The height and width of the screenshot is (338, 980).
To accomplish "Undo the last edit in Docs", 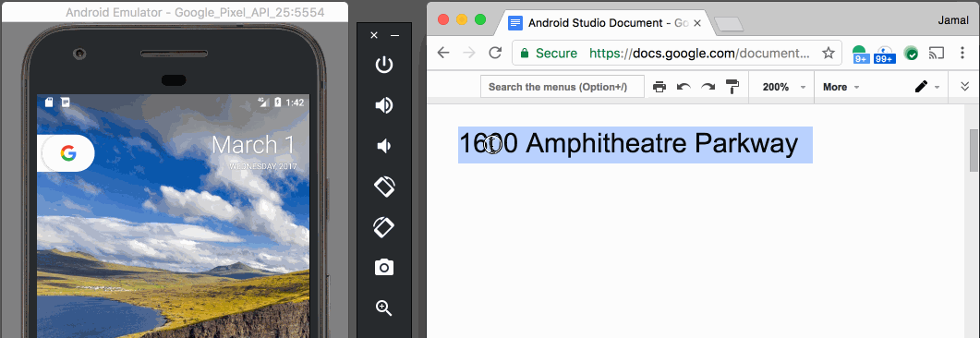I will point(684,87).
